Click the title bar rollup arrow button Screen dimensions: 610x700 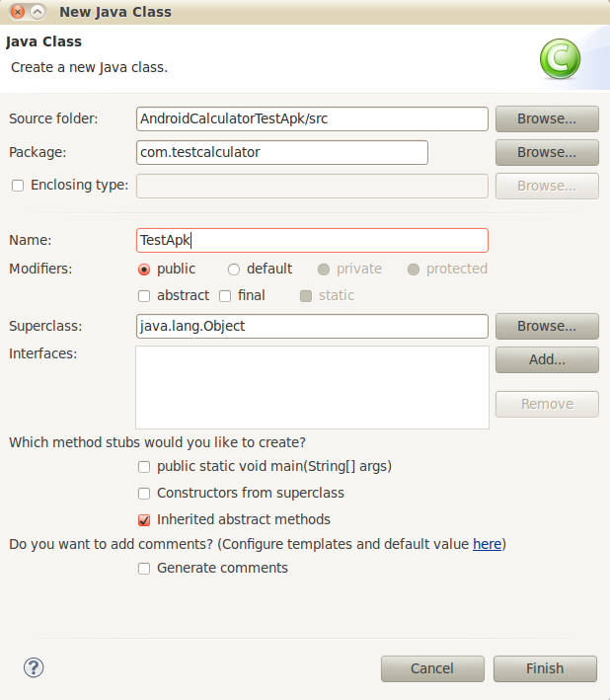38,12
